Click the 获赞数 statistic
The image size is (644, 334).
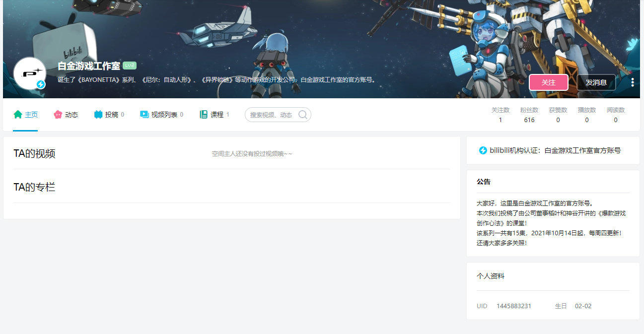tap(558, 115)
